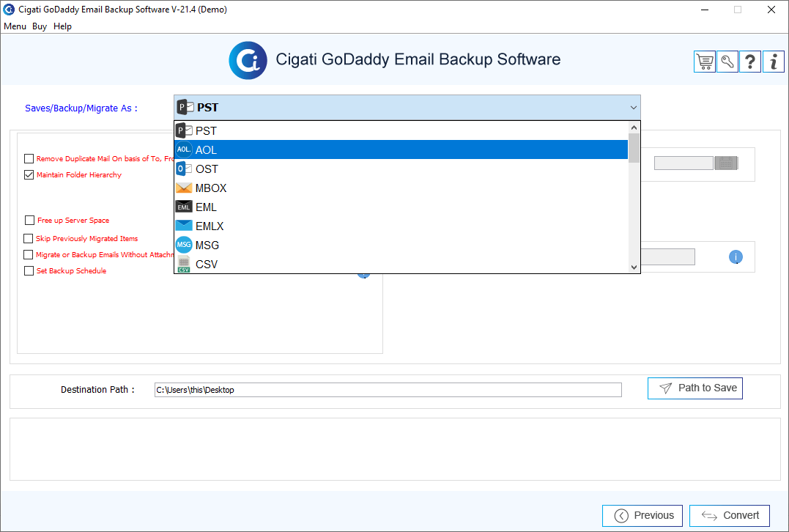This screenshot has width=789, height=532.
Task: Click the Destination Path text field
Action: (x=388, y=390)
